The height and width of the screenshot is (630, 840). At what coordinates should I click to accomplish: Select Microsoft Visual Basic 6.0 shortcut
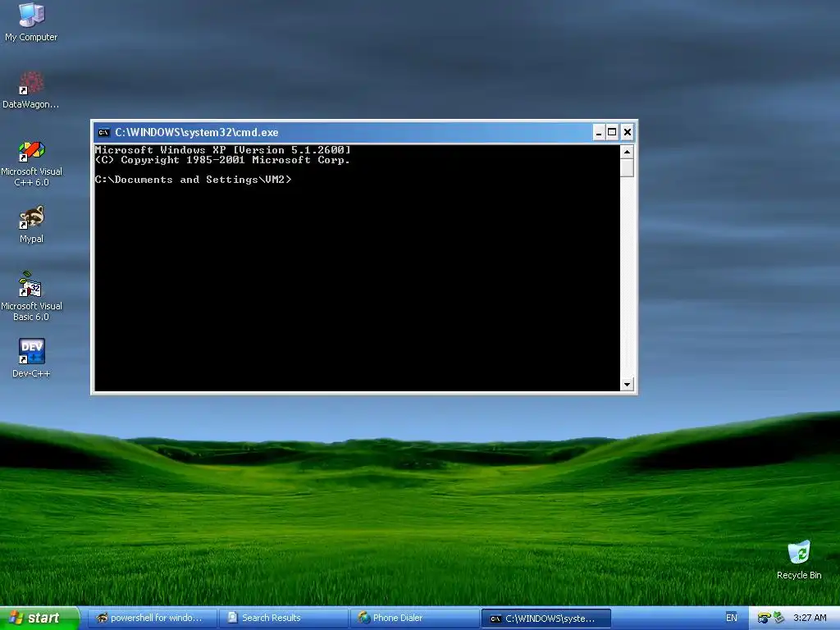(31, 296)
